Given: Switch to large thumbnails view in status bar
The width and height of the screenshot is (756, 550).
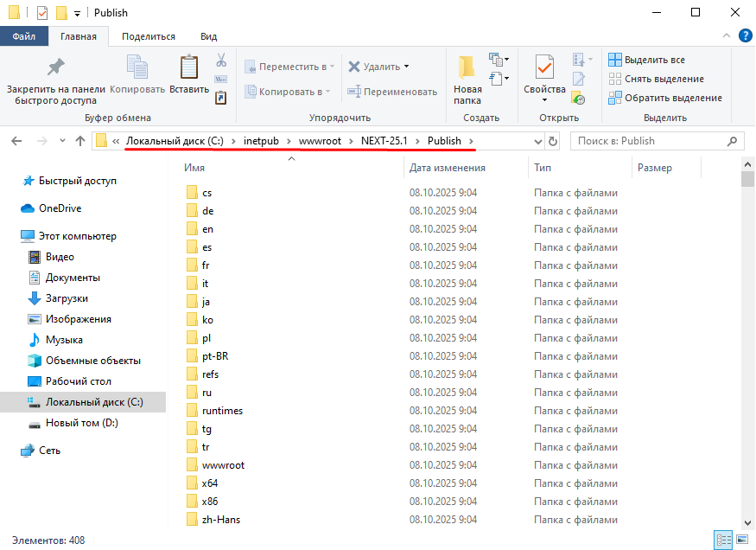Looking at the screenshot, I should (740, 540).
